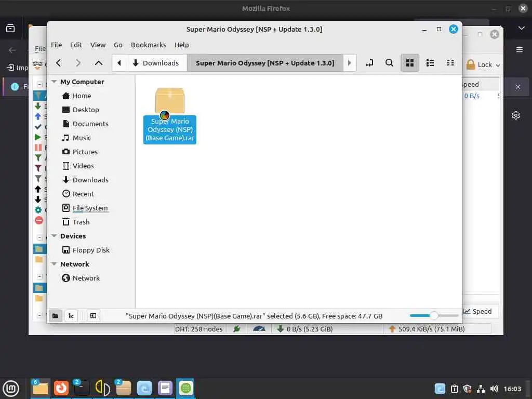This screenshot has height=399, width=532.
Task: Click the Super Mario Odyssey path bar button
Action: pyautogui.click(x=265, y=63)
